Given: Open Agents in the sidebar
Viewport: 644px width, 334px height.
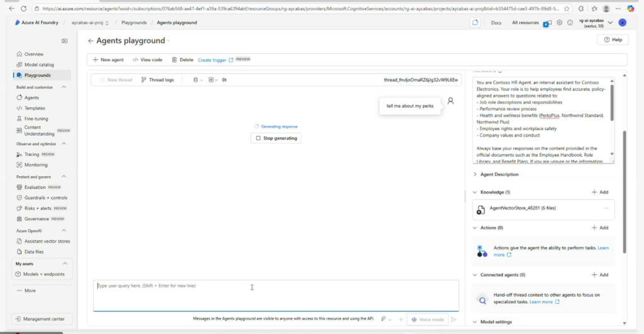Looking at the screenshot, I should pyautogui.click(x=31, y=97).
